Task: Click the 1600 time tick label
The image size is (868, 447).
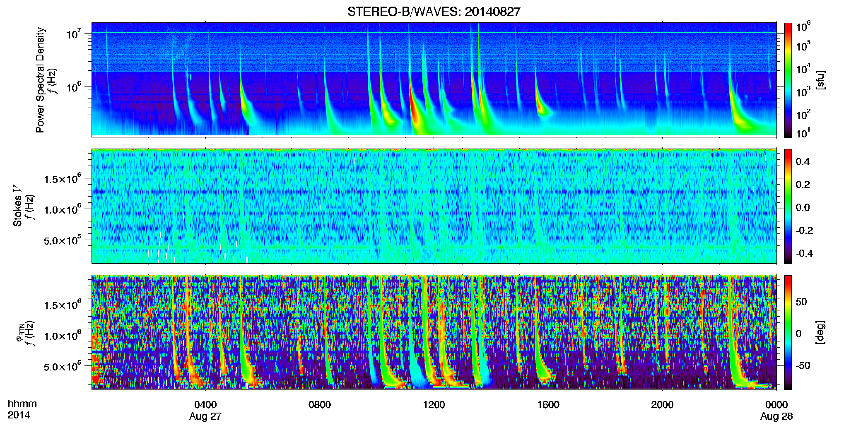Action: coord(548,405)
